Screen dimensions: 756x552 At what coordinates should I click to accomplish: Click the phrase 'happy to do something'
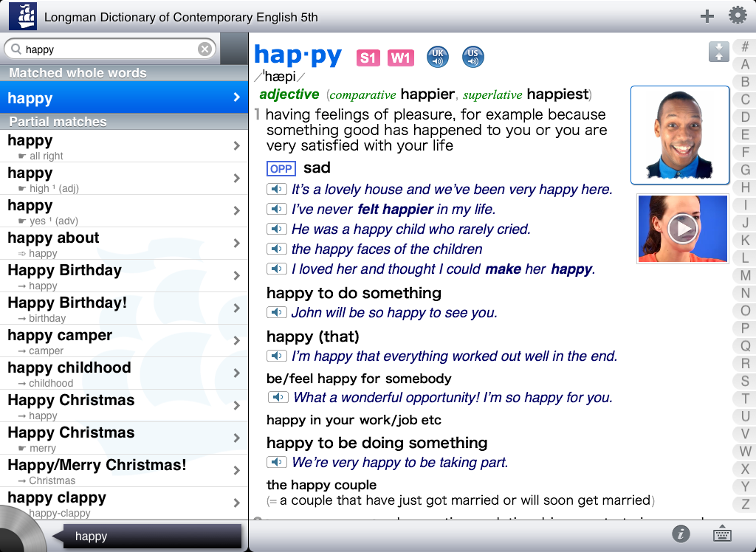tap(354, 293)
